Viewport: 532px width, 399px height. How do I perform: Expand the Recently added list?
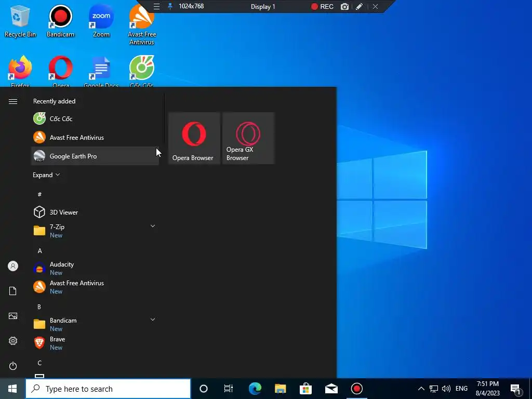tap(46, 175)
